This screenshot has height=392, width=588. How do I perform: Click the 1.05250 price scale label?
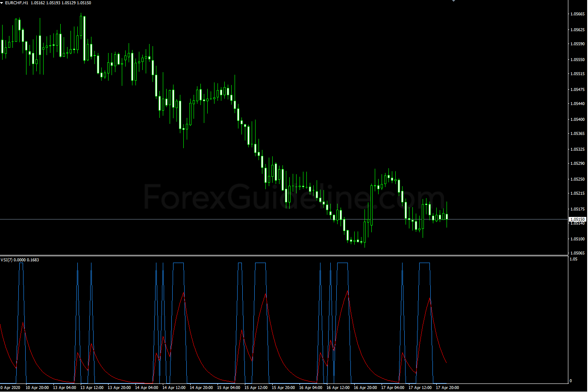[x=577, y=179]
